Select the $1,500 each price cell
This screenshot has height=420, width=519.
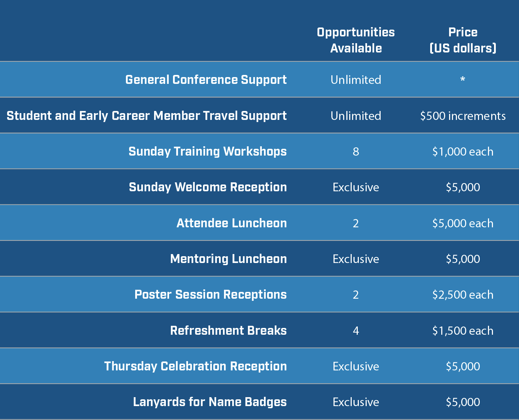coord(463,331)
